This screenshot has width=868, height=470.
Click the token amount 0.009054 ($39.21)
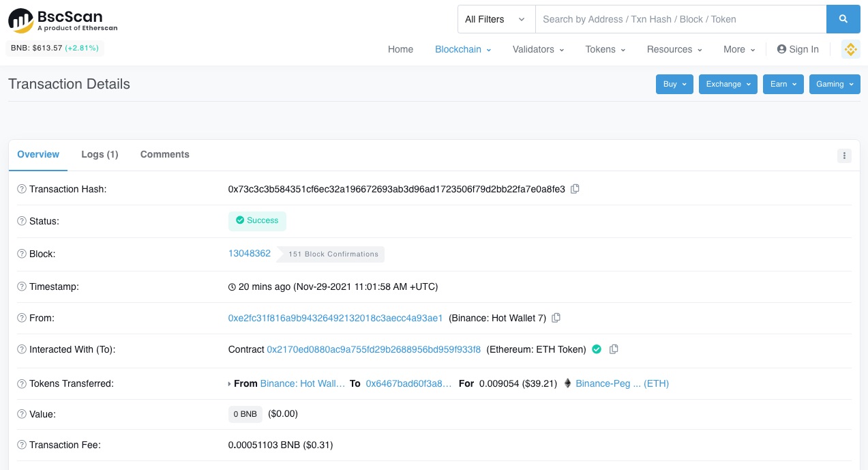[518, 383]
